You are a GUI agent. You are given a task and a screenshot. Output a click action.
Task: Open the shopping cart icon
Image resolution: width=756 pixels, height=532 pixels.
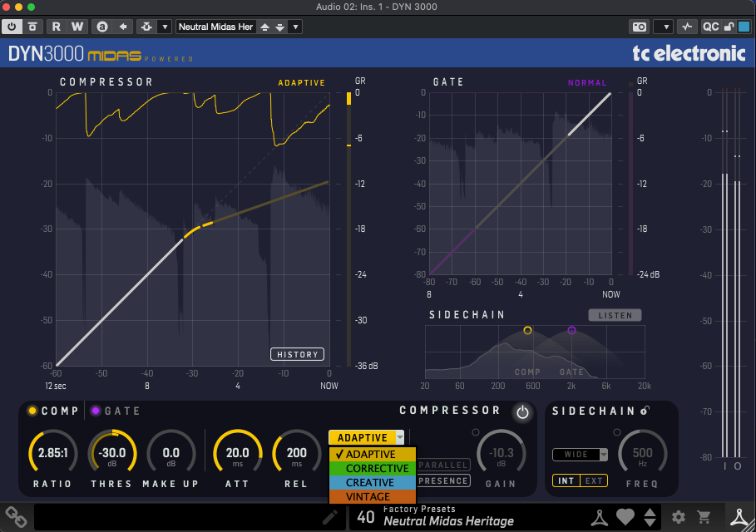704,517
